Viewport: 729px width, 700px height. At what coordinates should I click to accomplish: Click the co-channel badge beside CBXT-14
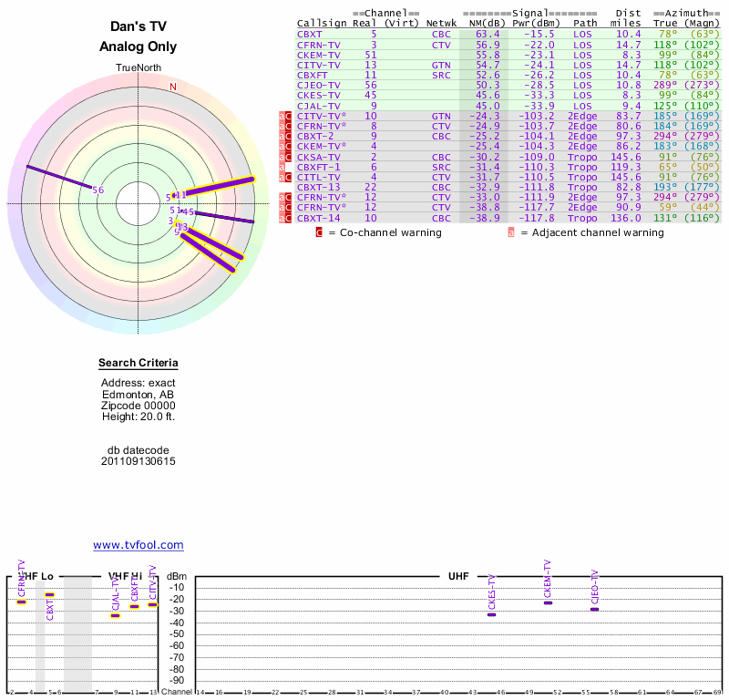point(288,218)
